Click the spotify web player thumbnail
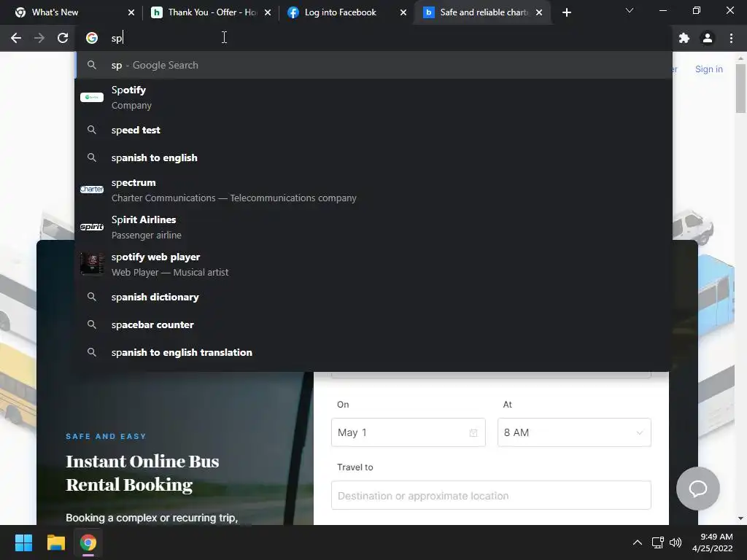The width and height of the screenshot is (747, 560). click(x=92, y=264)
